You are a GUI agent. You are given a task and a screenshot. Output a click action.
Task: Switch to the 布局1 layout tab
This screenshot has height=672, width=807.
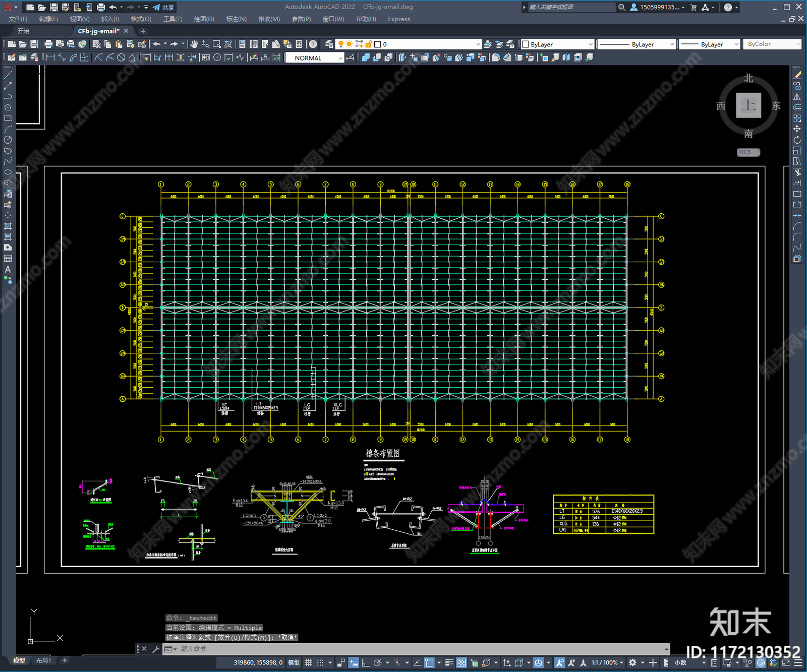[x=43, y=660]
